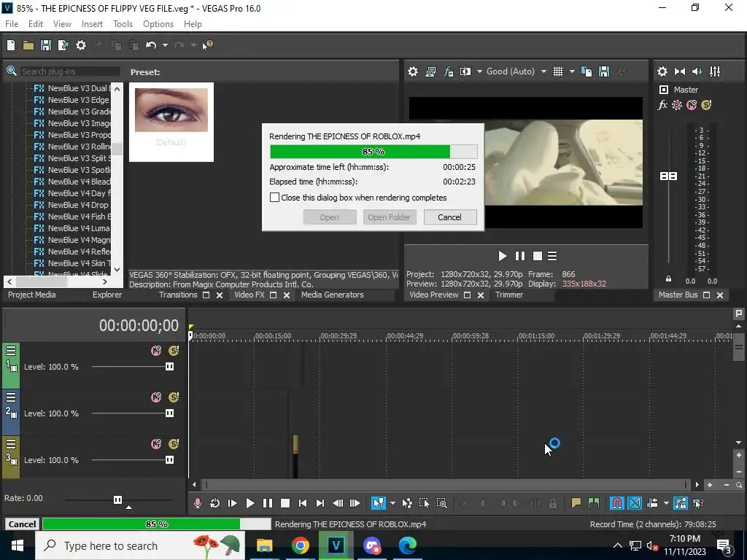Toggle Lock Envelopes to Events button
Image resolution: width=747 pixels, height=560 pixels.
pyautogui.click(x=681, y=503)
